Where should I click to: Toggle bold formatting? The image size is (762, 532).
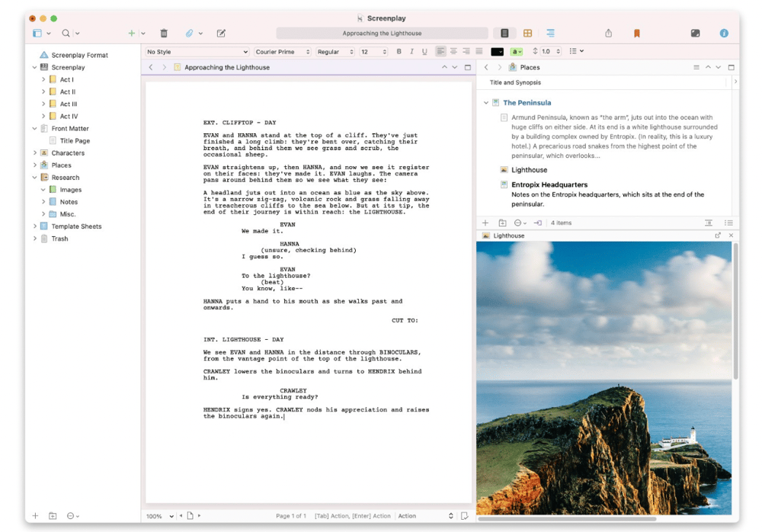[399, 52]
